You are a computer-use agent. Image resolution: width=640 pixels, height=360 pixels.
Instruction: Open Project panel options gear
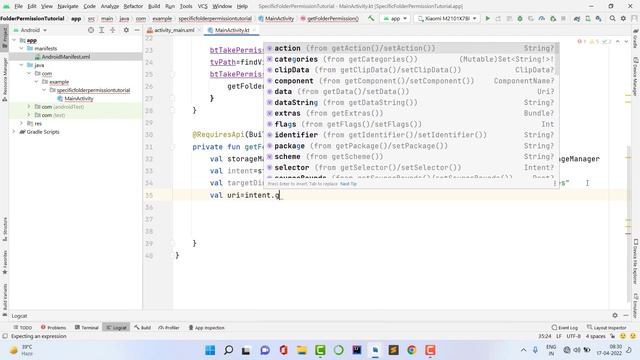pos(126,30)
